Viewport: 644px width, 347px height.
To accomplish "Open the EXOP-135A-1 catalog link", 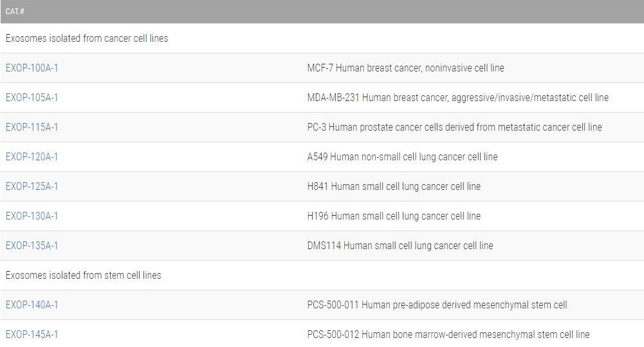I will (x=32, y=246).
